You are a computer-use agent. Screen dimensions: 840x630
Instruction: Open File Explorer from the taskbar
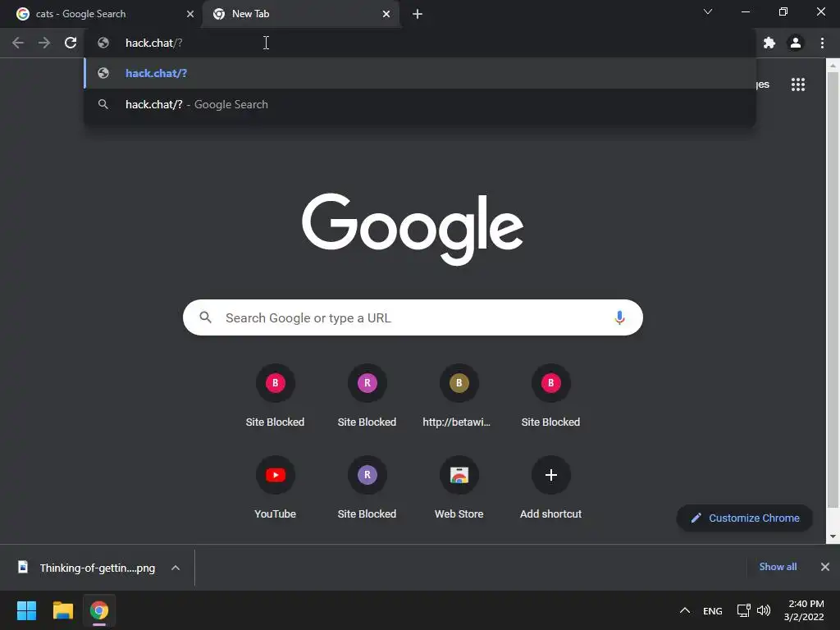click(x=62, y=610)
